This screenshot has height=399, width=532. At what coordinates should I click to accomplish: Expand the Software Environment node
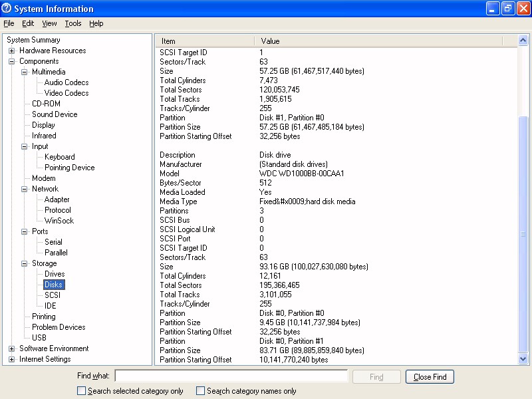click(11, 348)
